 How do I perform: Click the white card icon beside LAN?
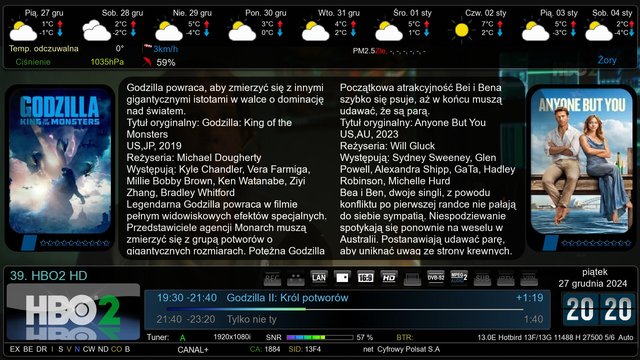tap(342, 278)
